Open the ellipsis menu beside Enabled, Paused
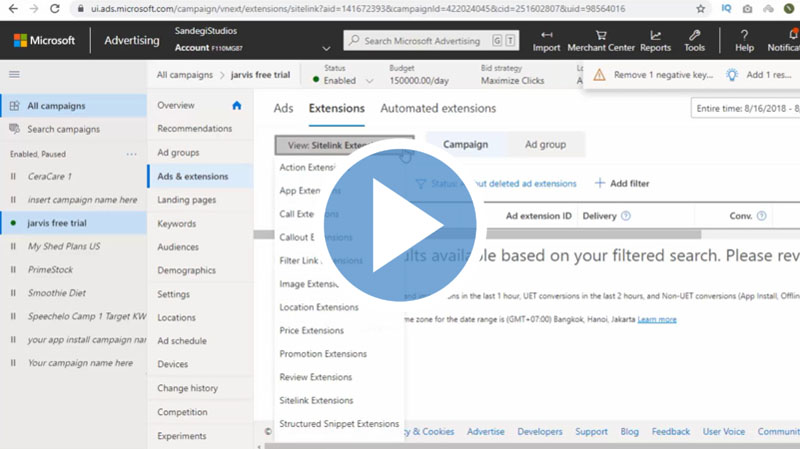This screenshot has width=800, height=449. 131,154
